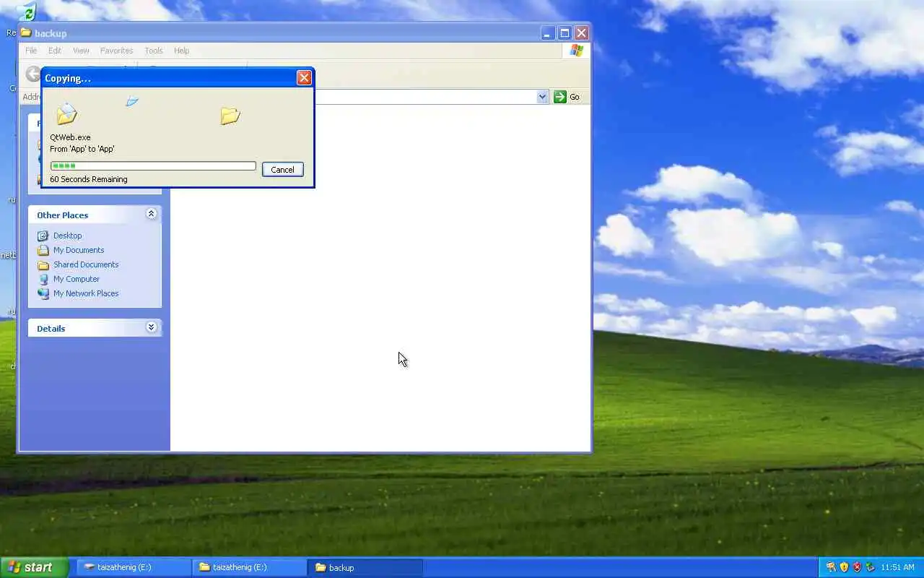This screenshot has width=924, height=578.
Task: Click the QtWeb.exe file name text
Action: pos(70,137)
